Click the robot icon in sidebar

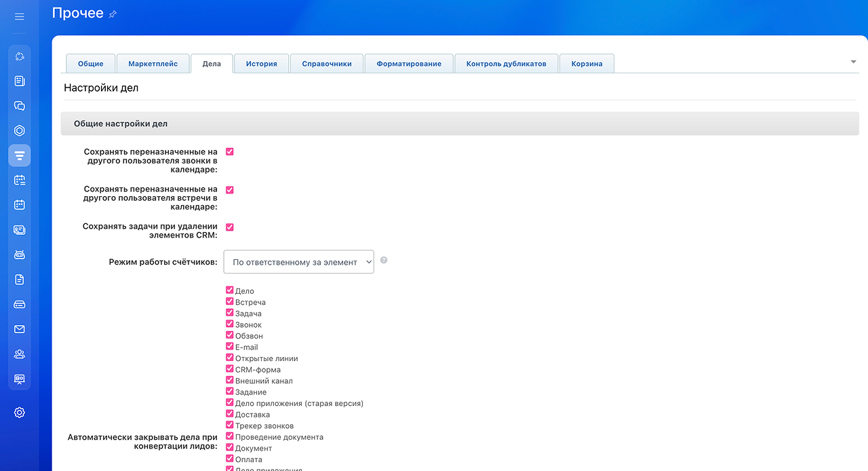(x=19, y=255)
